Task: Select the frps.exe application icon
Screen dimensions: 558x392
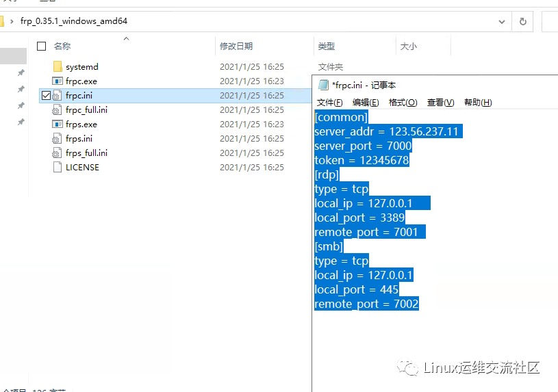Action: click(58, 124)
